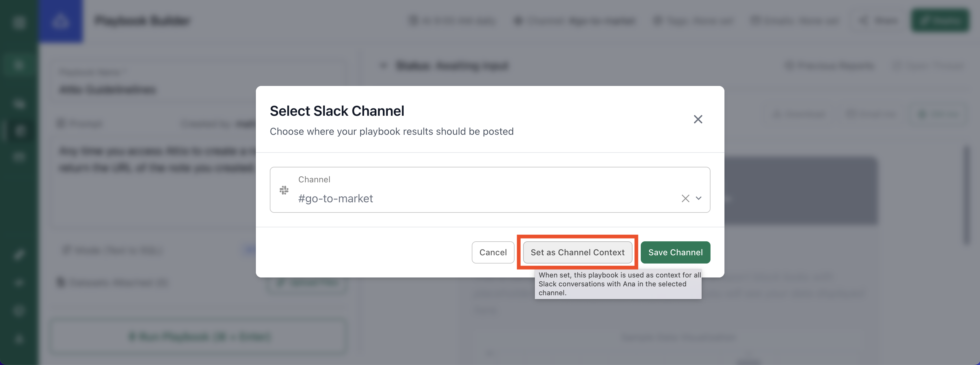This screenshot has height=365, width=980.
Task: Click the highlighted green sidebar icon
Action: point(19,64)
